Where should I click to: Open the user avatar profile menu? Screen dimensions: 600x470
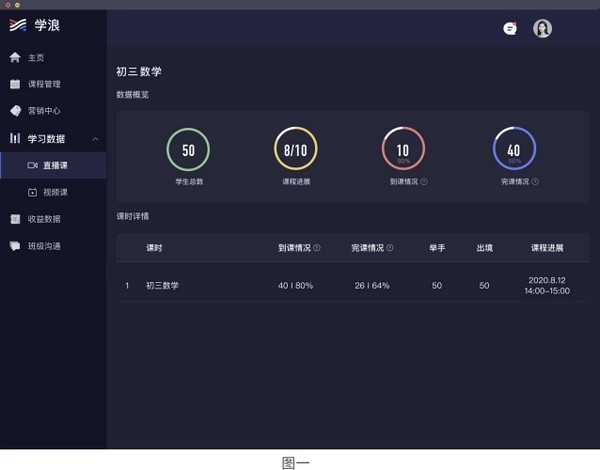point(542,29)
